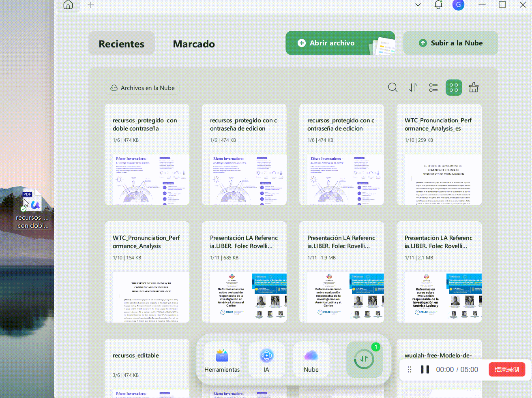Switch to the Recientes tab

[x=122, y=43]
